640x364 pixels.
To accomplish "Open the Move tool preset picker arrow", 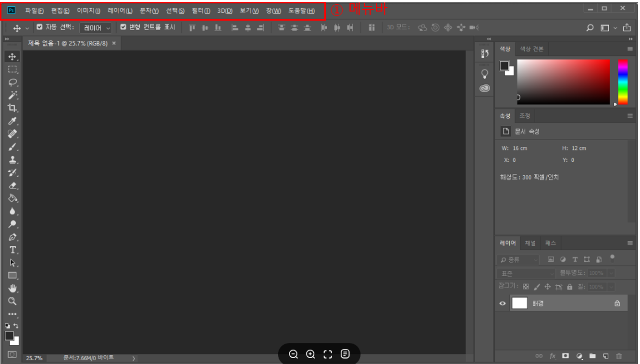I will point(27,28).
